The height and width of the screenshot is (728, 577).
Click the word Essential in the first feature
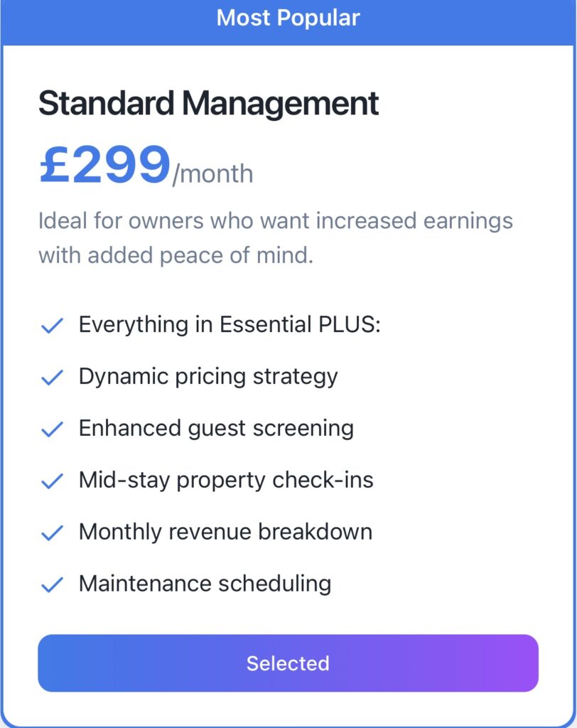click(265, 325)
